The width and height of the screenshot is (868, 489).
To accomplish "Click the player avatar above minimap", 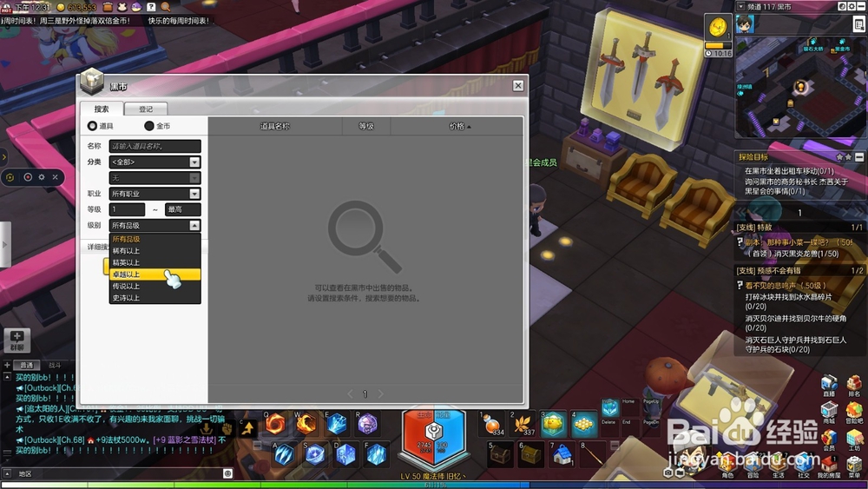I will [745, 23].
